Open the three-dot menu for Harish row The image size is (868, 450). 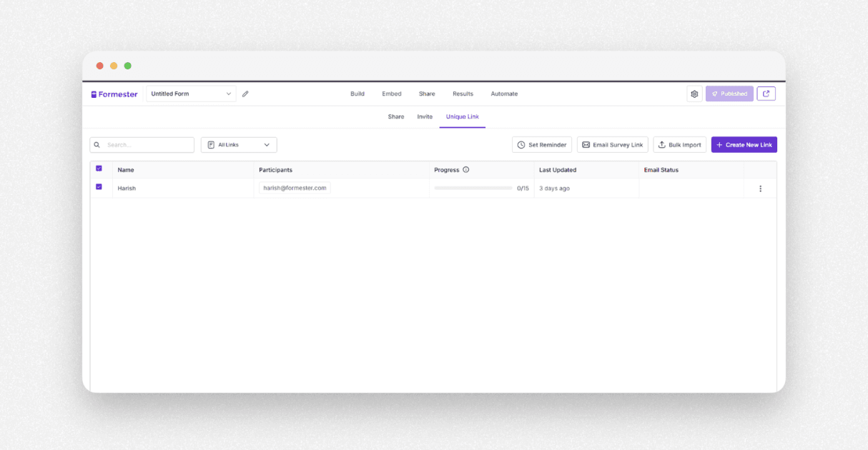point(760,189)
